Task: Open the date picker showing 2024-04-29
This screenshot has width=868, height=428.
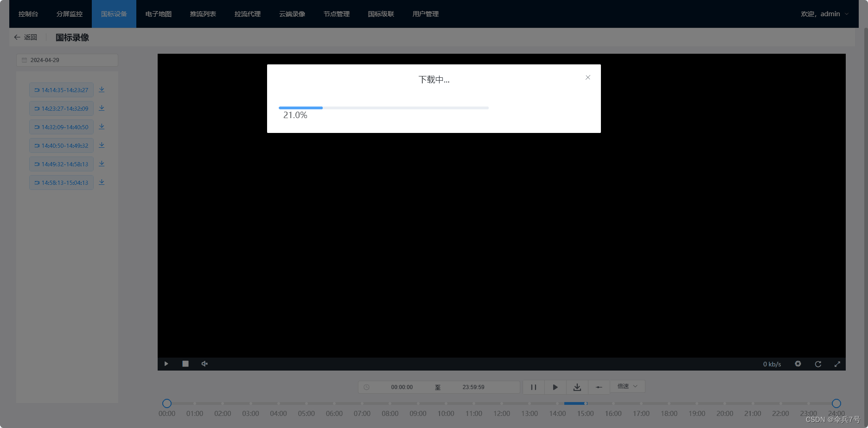Action: [67, 60]
